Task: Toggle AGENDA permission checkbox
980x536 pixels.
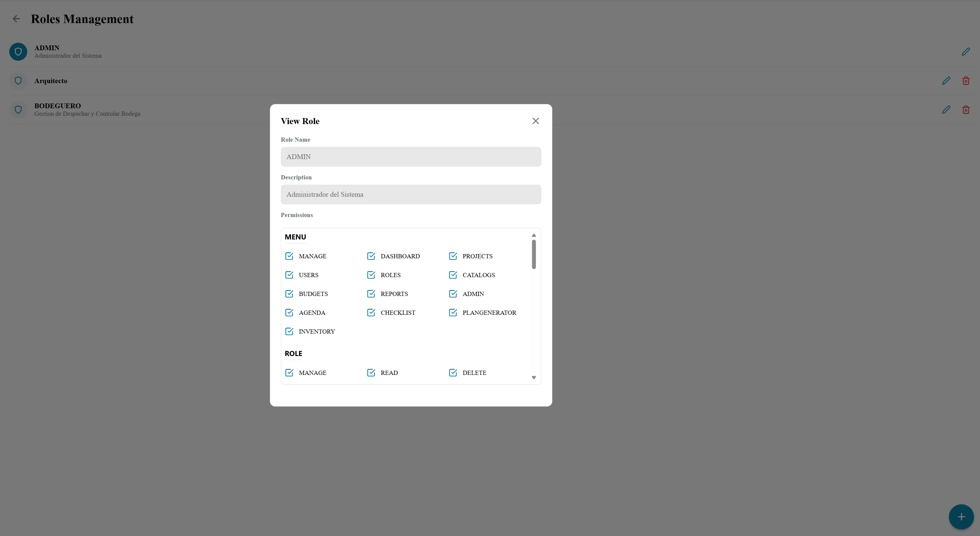Action: 289,312
